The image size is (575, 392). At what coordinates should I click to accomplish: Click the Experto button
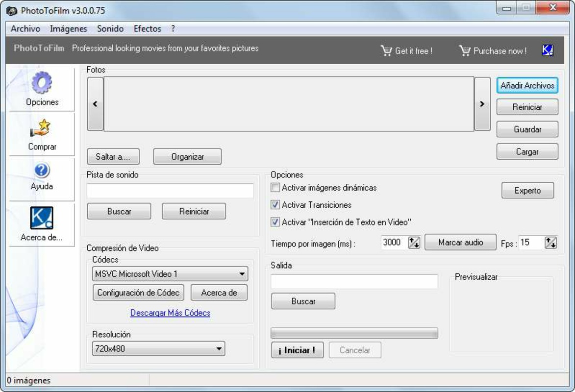(527, 190)
